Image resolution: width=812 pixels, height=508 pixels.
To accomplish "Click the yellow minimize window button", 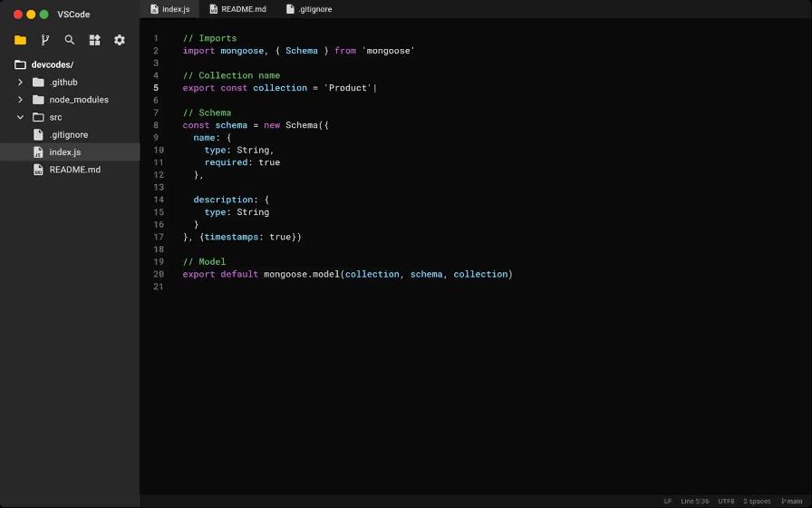I will (x=31, y=15).
